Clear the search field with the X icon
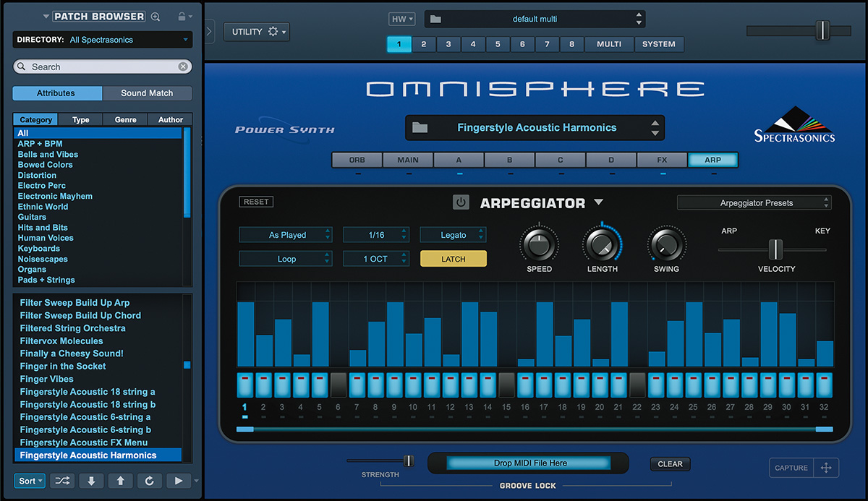The height and width of the screenshot is (501, 868). click(x=183, y=67)
